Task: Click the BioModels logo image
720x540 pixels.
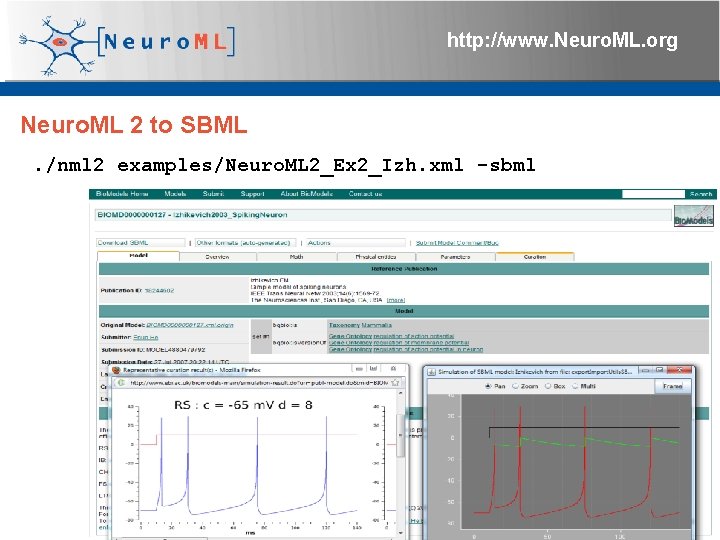Action: tap(694, 215)
